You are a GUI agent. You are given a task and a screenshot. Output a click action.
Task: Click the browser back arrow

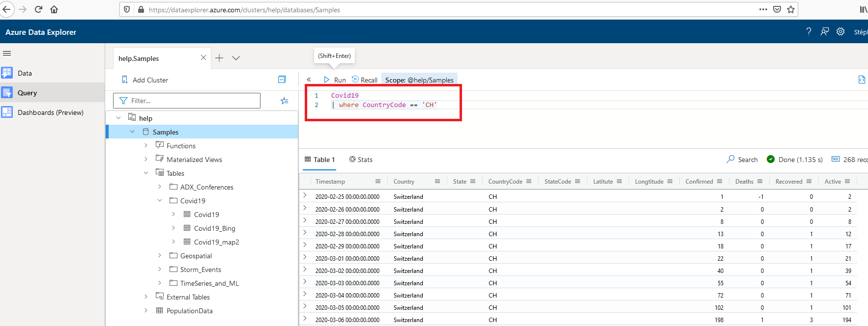(x=6, y=9)
